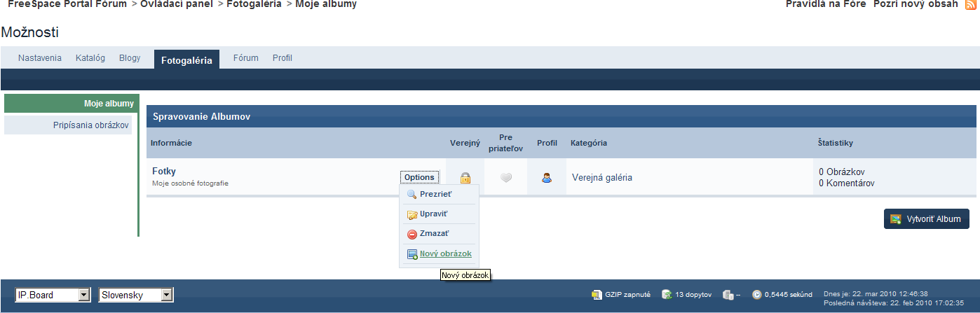
Task: Open the Slovensky language dropdown
Action: 135,295
